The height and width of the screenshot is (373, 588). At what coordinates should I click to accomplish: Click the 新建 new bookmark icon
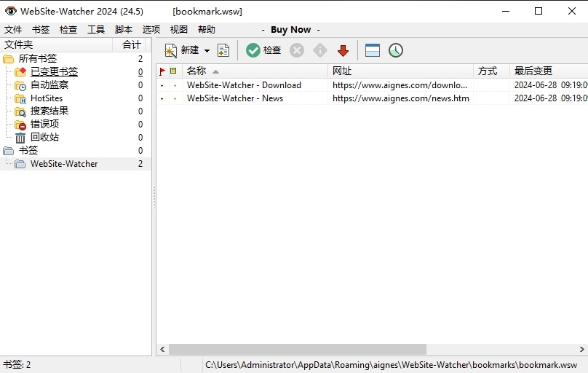coord(171,50)
